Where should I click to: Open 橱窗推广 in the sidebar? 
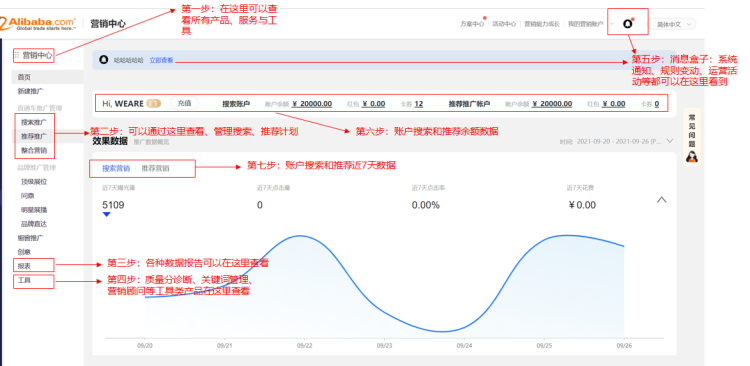(x=30, y=238)
